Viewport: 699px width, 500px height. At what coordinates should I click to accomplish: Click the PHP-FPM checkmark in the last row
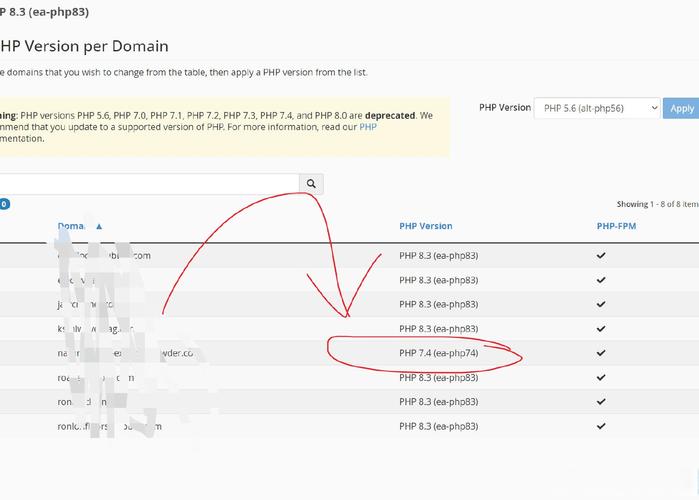(601, 426)
